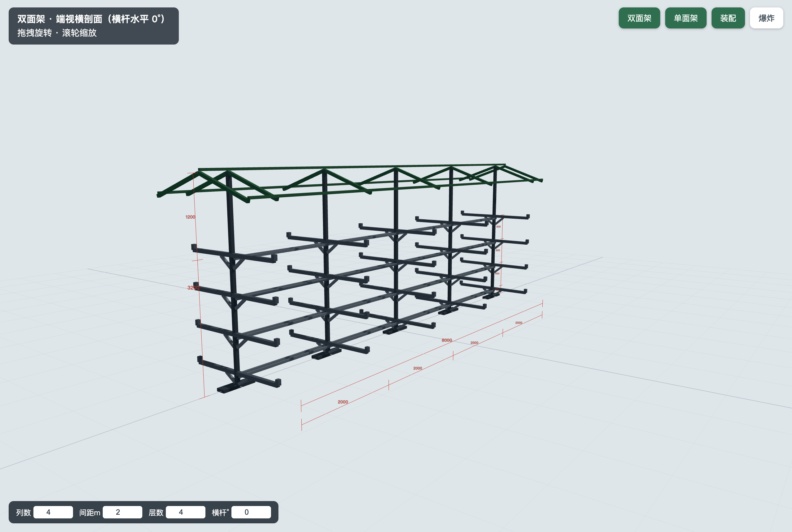Click the 3200 height dimension label
The height and width of the screenshot is (532, 792).
[193, 288]
